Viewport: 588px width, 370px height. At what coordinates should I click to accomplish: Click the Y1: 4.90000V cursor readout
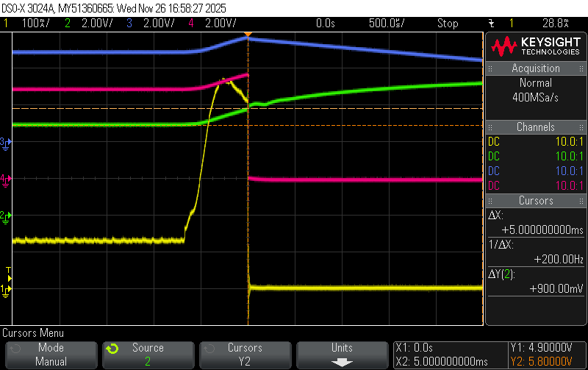click(542, 348)
